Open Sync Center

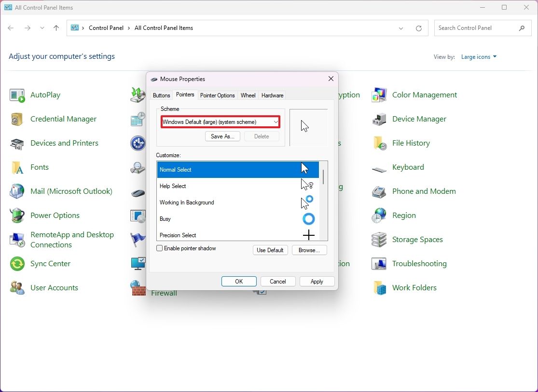coord(49,263)
